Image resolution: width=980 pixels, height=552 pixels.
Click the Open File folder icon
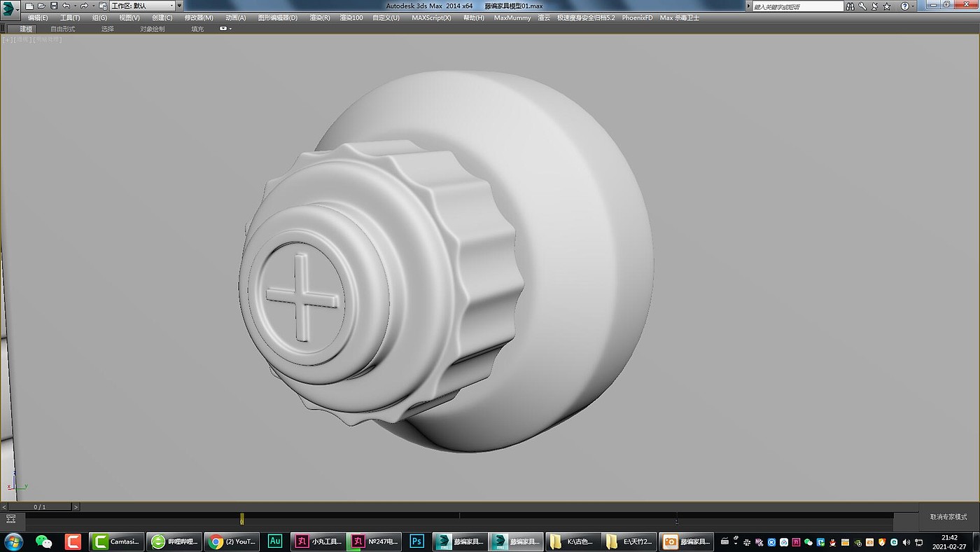point(41,6)
